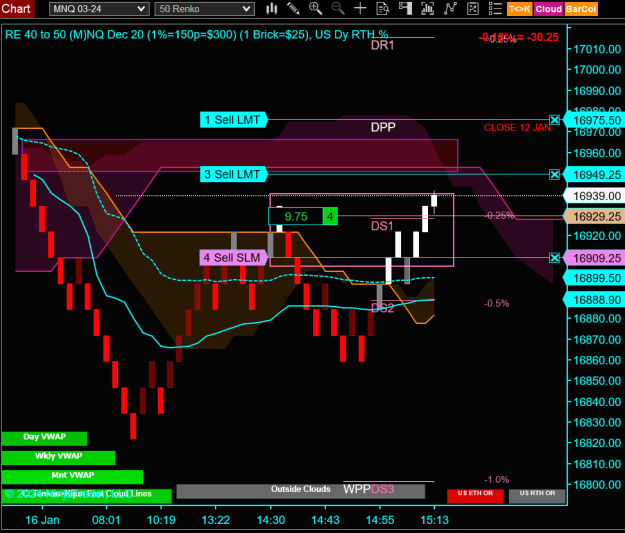
Task: Click the DPP pivot label
Action: tap(383, 127)
